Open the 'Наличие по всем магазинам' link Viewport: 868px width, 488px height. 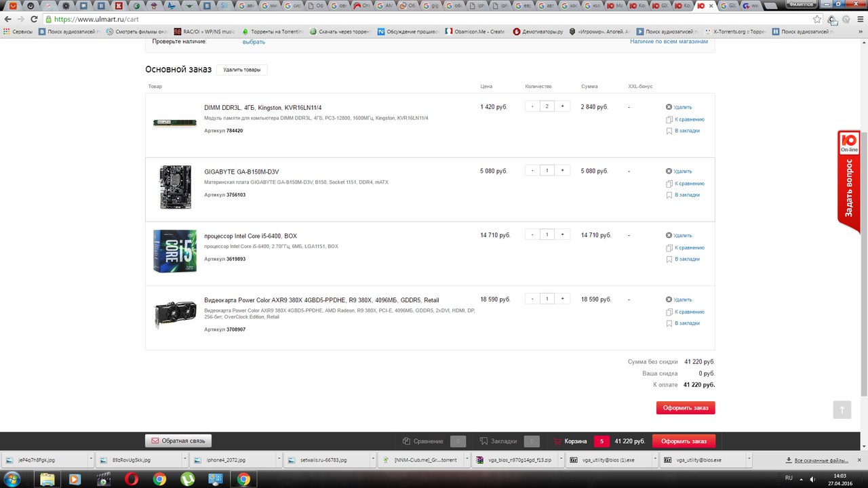point(669,41)
